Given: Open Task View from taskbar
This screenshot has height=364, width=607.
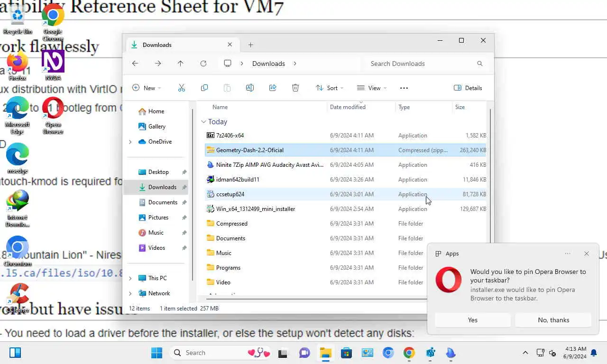Looking at the screenshot, I should [x=283, y=353].
